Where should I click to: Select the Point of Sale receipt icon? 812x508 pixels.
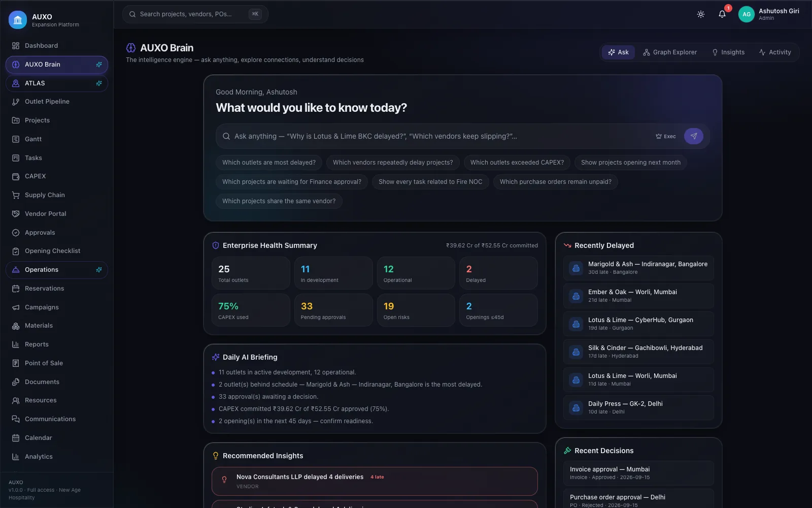[16, 363]
